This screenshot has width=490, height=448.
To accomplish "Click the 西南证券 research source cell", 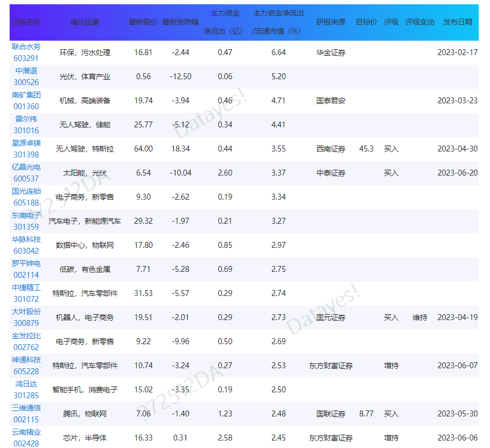I will (x=331, y=149).
